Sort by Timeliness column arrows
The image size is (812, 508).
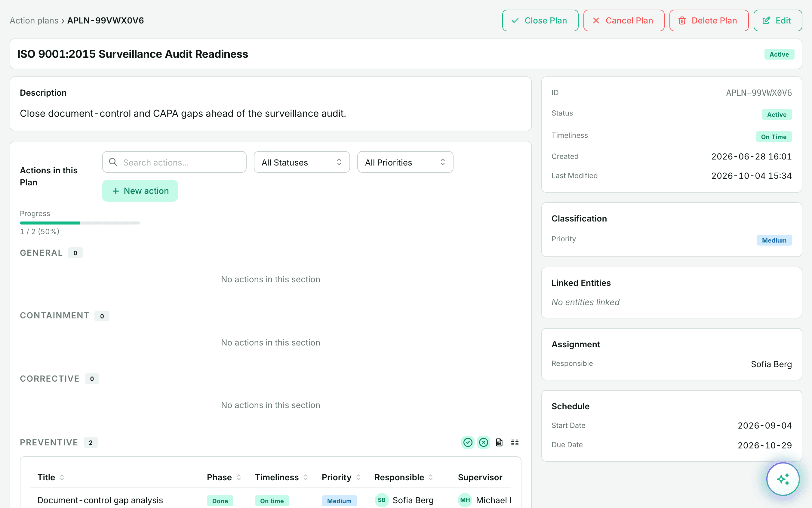[306, 477]
